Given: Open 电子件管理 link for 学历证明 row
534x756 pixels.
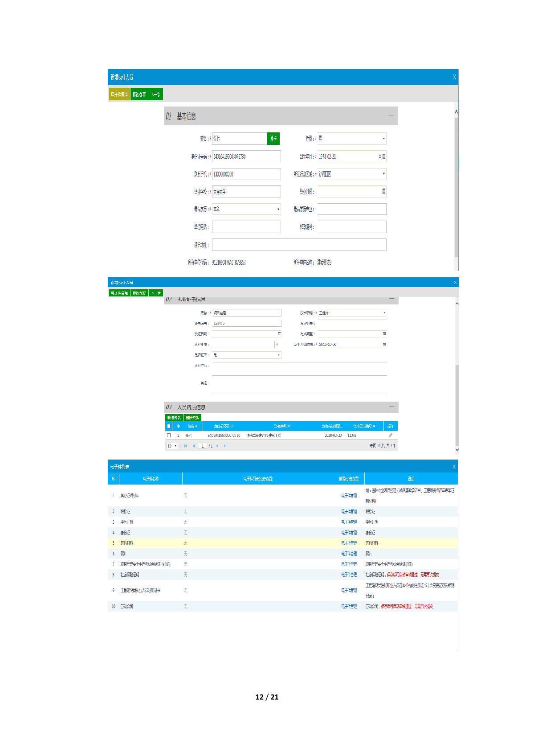Looking at the screenshot, I should pos(349,522).
